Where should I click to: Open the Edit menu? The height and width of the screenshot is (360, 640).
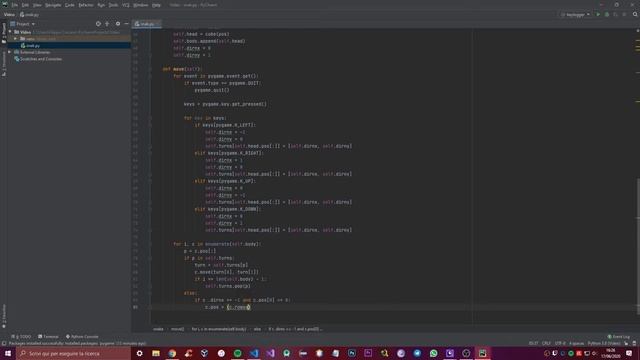click(x=25, y=5)
